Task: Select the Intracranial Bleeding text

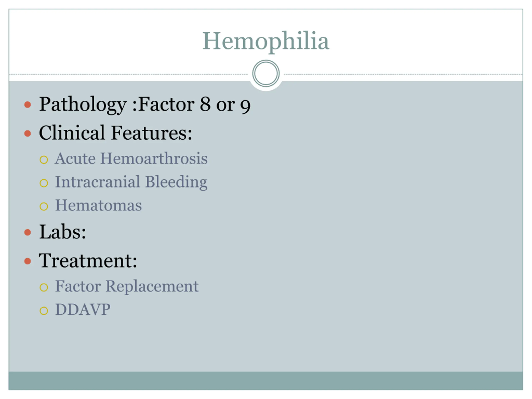Action: pos(131,182)
